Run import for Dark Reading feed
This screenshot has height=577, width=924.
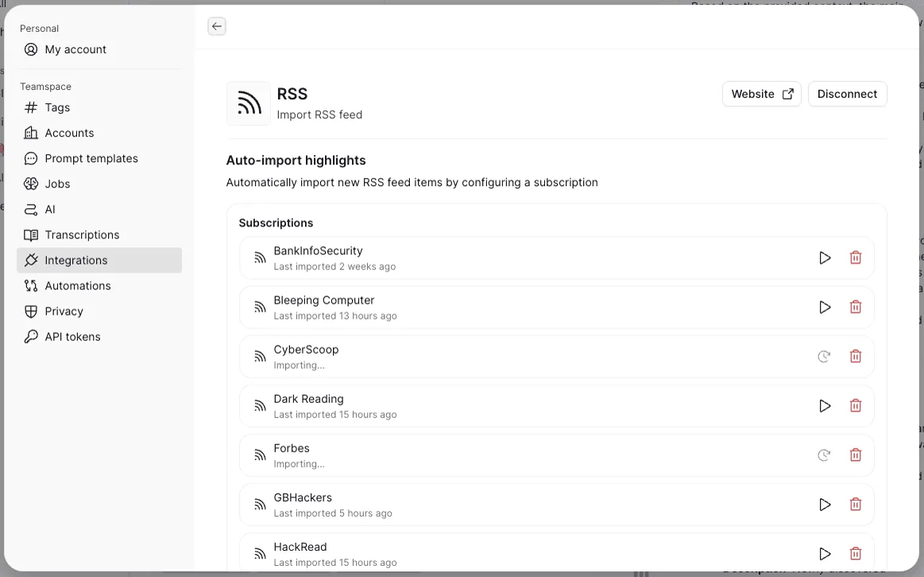pyautogui.click(x=825, y=405)
